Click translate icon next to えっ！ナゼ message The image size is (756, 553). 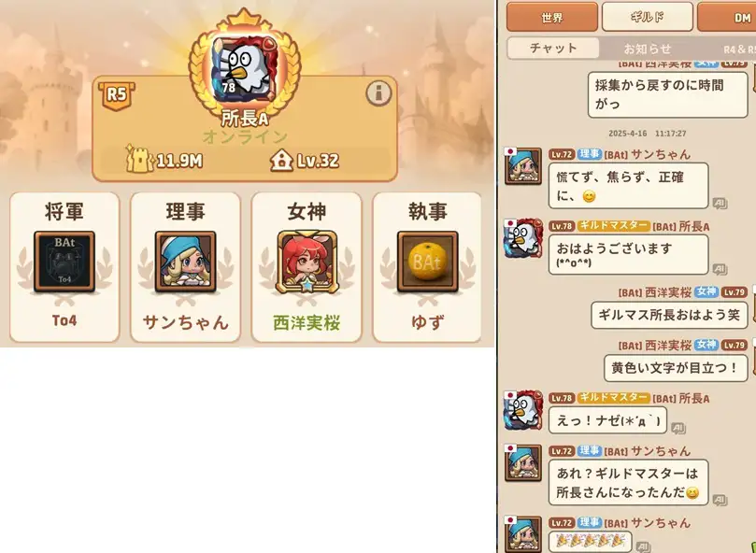pos(678,428)
